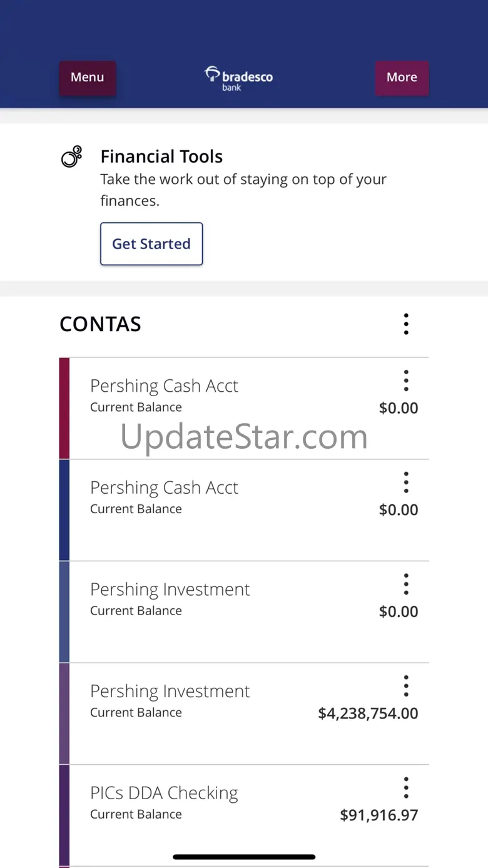Click the Financial Tools heading
488x868 pixels.
coord(161,156)
